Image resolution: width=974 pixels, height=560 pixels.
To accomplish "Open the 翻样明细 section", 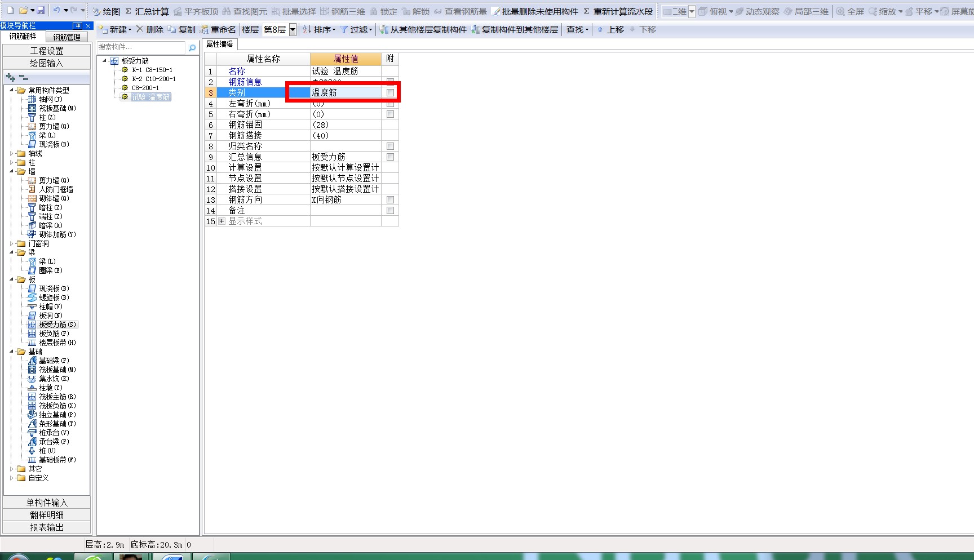I will pyautogui.click(x=47, y=515).
